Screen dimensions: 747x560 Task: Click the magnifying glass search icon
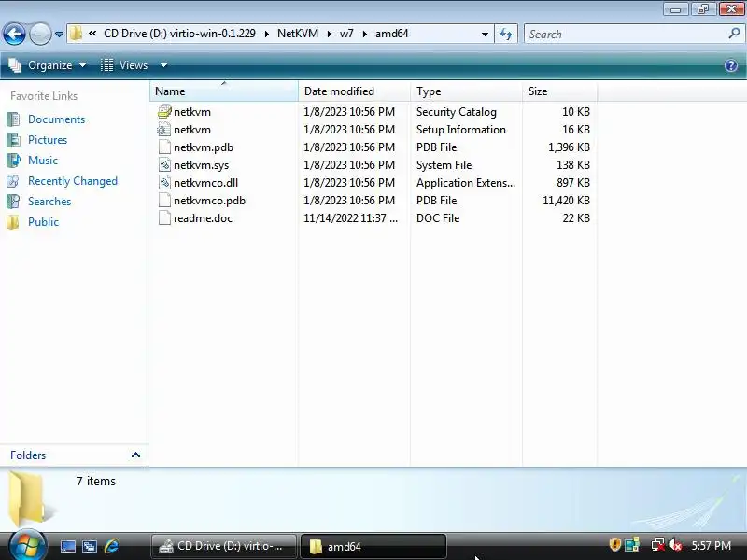734,34
